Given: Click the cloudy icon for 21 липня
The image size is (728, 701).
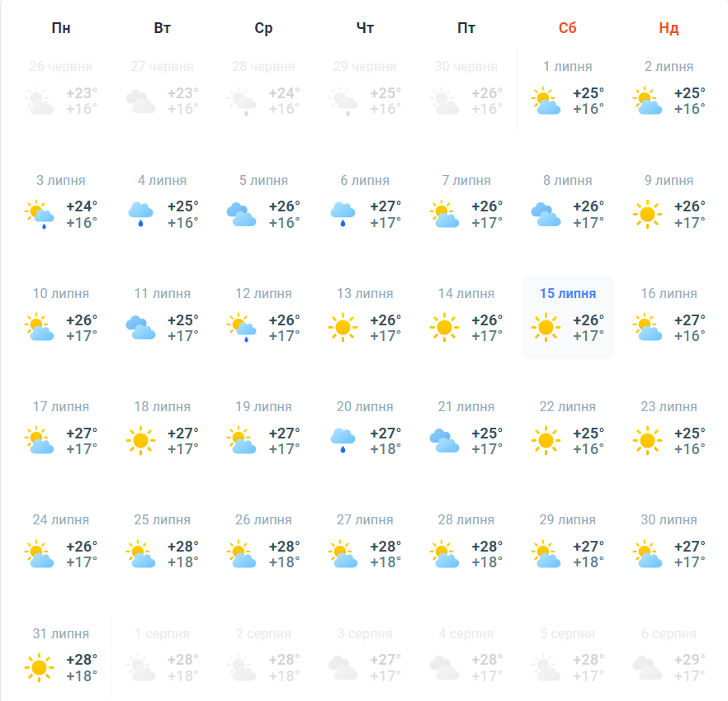Looking at the screenshot, I should point(444,441).
